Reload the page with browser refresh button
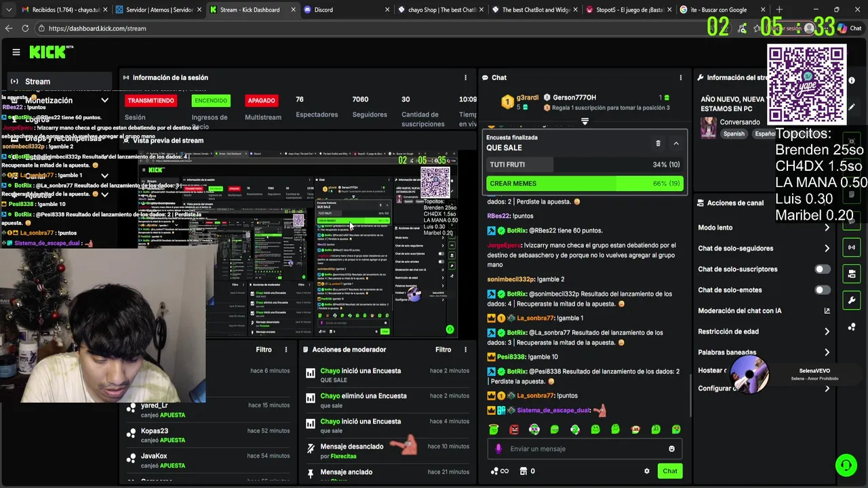Image resolution: width=868 pixels, height=488 pixels. [x=25, y=28]
